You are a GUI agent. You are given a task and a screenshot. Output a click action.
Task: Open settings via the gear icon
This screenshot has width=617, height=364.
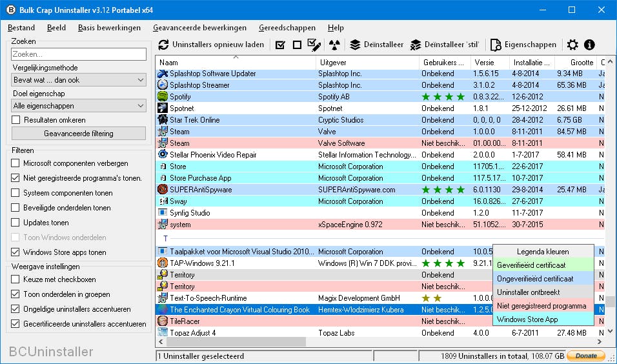click(x=572, y=45)
